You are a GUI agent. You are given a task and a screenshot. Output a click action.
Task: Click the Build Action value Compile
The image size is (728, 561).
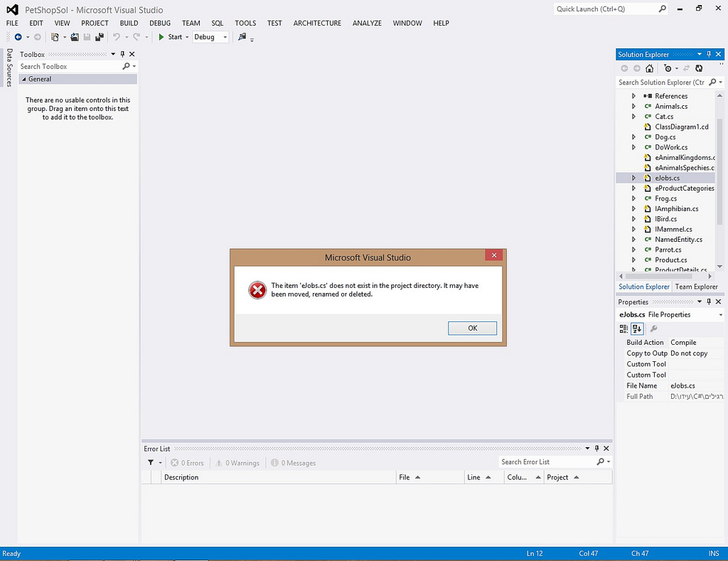683,342
